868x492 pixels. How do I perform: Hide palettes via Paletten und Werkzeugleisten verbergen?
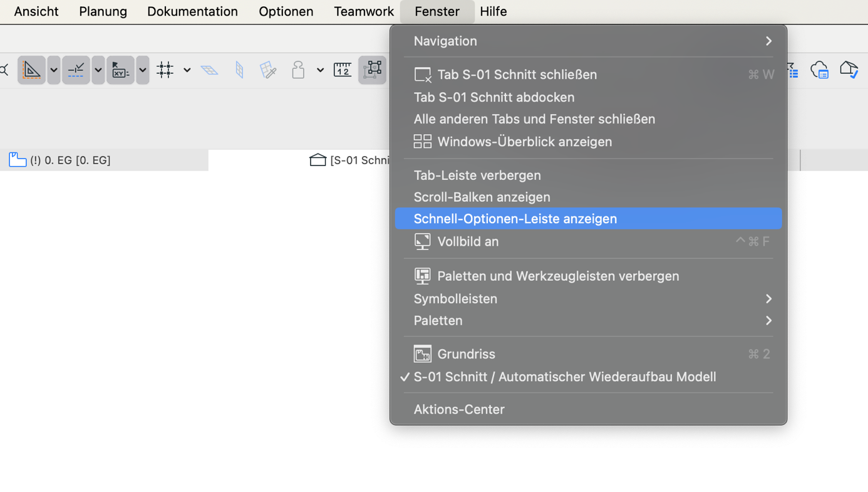pos(589,276)
